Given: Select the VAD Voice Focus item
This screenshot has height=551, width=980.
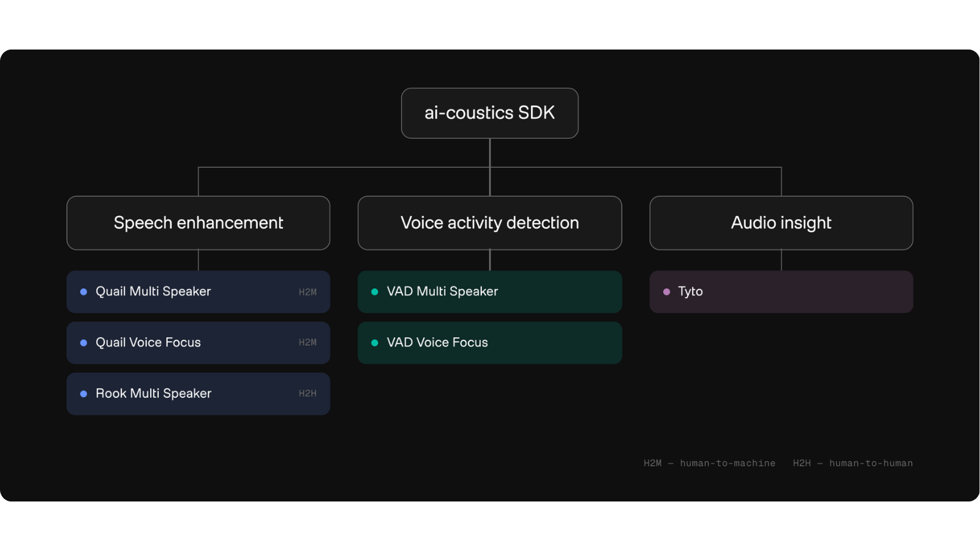Looking at the screenshot, I should coord(489,343).
